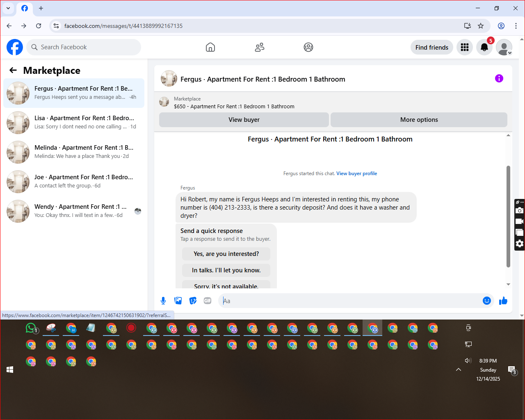Image resolution: width=525 pixels, height=420 pixels.
Task: Send the 'In talks. I'll let you know.' response
Action: (226, 270)
